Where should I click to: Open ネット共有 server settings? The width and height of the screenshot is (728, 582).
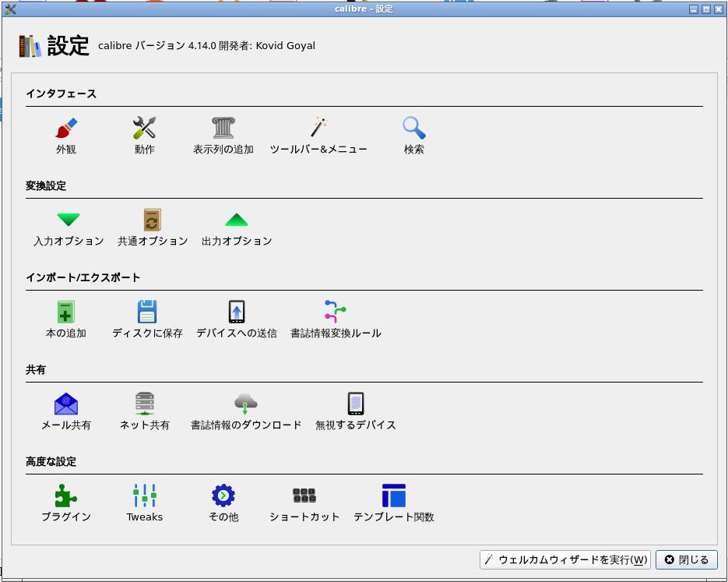coord(144,411)
